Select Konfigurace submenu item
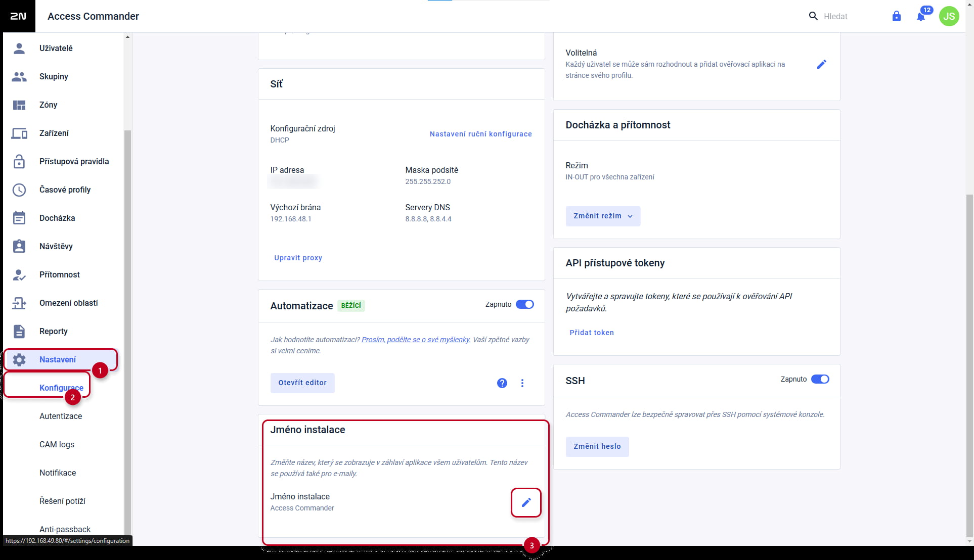This screenshot has height=560, width=974. [x=61, y=388]
